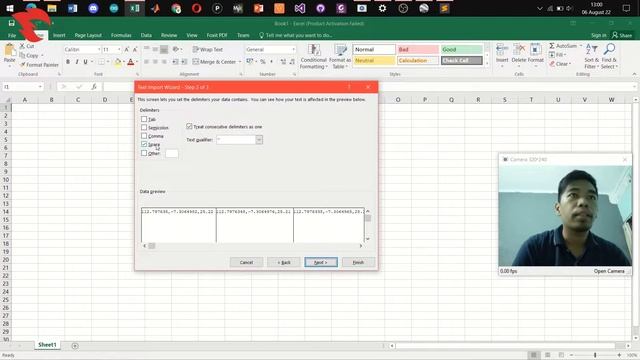Click the Next button in the wizard
The height and width of the screenshot is (360, 640).
[321, 262]
